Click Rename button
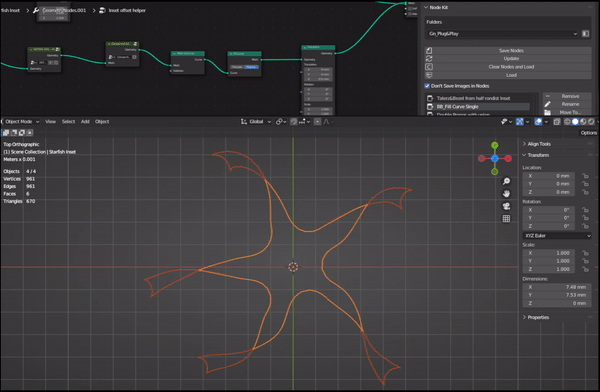Image resolution: width=600 pixels, height=392 pixels. (x=567, y=104)
